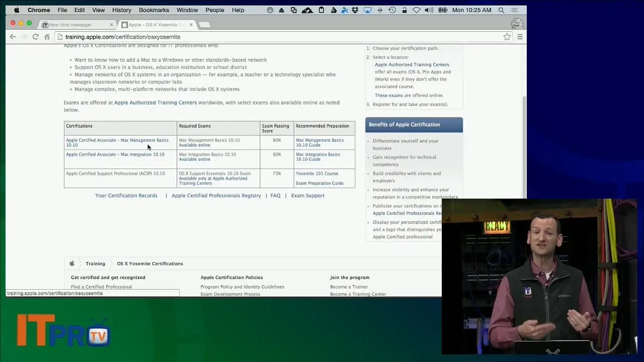This screenshot has width=644, height=362.
Task: Open the Yosemite 101 Course link
Action: point(317,173)
